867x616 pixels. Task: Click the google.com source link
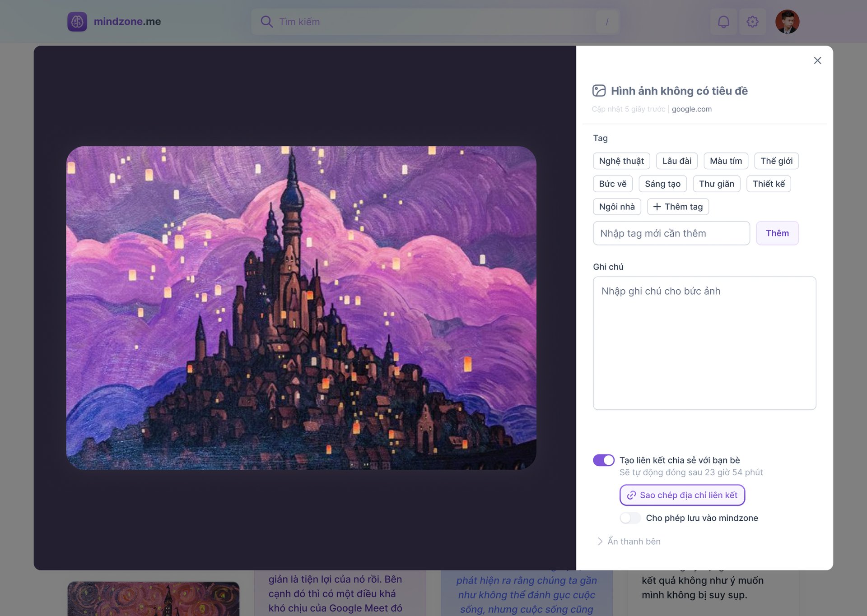pyautogui.click(x=691, y=109)
